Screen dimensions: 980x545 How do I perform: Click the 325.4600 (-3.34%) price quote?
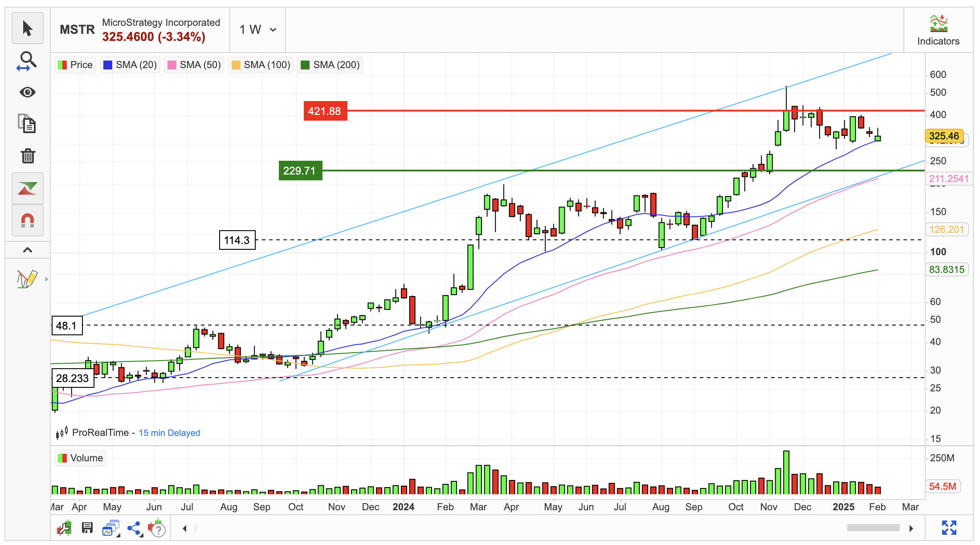pyautogui.click(x=154, y=37)
